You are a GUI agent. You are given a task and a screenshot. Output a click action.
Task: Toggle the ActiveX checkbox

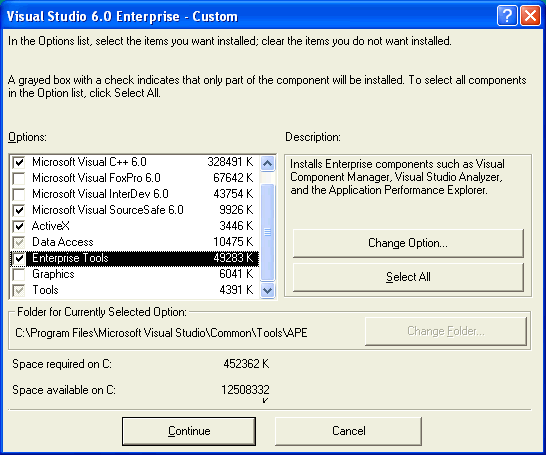[19, 226]
